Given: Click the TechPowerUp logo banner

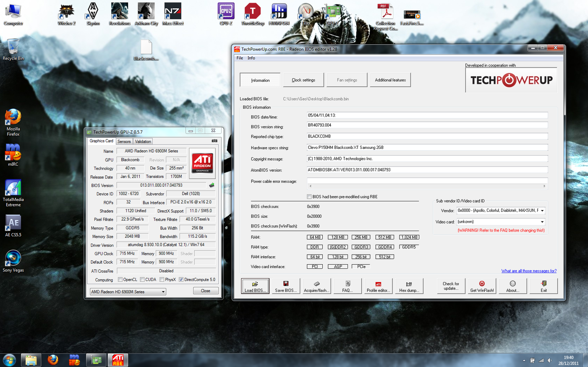Looking at the screenshot, I should pyautogui.click(x=511, y=80).
